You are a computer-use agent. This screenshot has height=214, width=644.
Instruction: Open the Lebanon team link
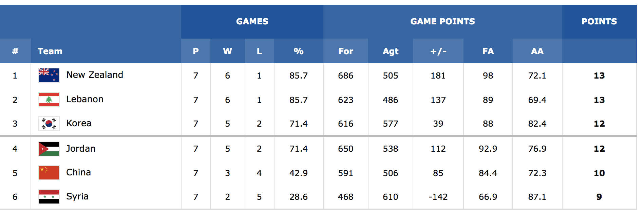85,99
